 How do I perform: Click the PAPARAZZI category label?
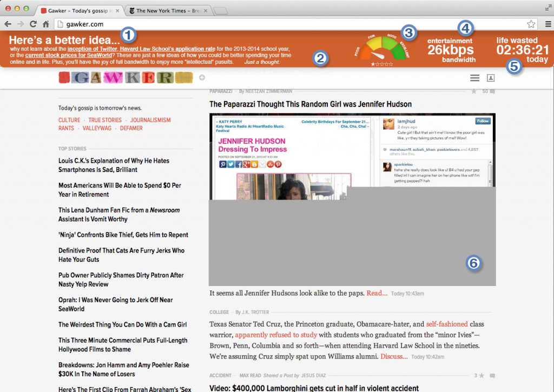pos(221,91)
